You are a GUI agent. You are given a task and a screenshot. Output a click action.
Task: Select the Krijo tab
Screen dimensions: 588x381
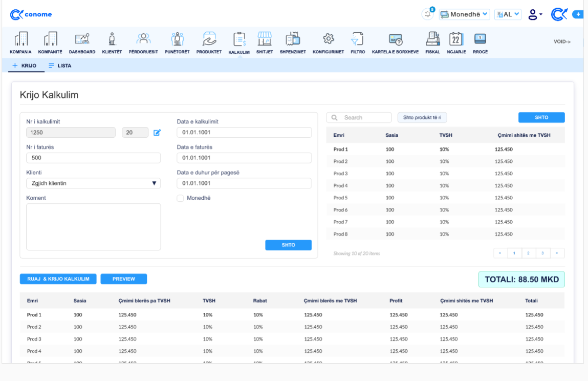[25, 66]
